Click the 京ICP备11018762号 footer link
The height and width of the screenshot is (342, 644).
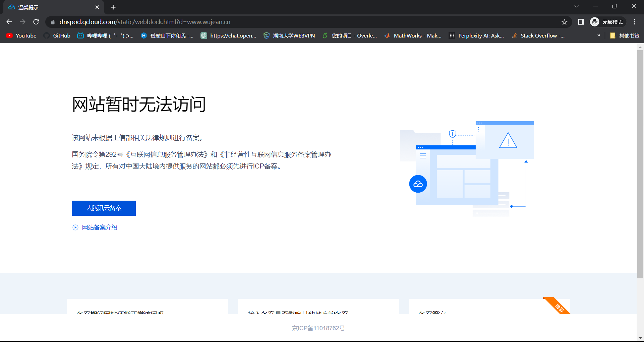coord(318,328)
